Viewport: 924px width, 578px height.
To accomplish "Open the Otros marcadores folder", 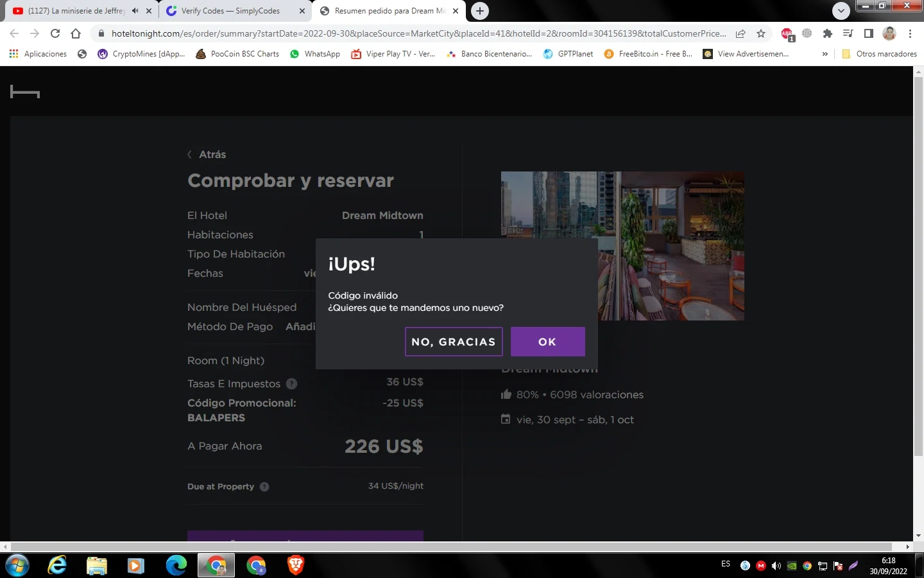I will coord(879,54).
